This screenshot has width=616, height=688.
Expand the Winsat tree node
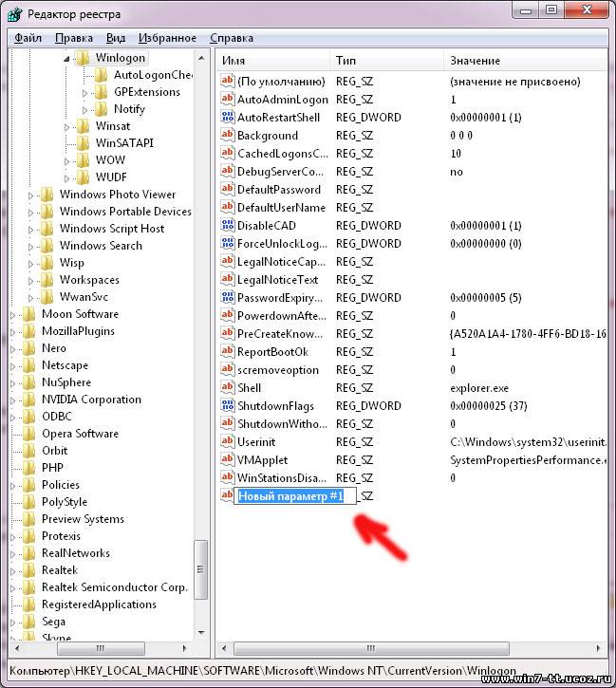66,127
